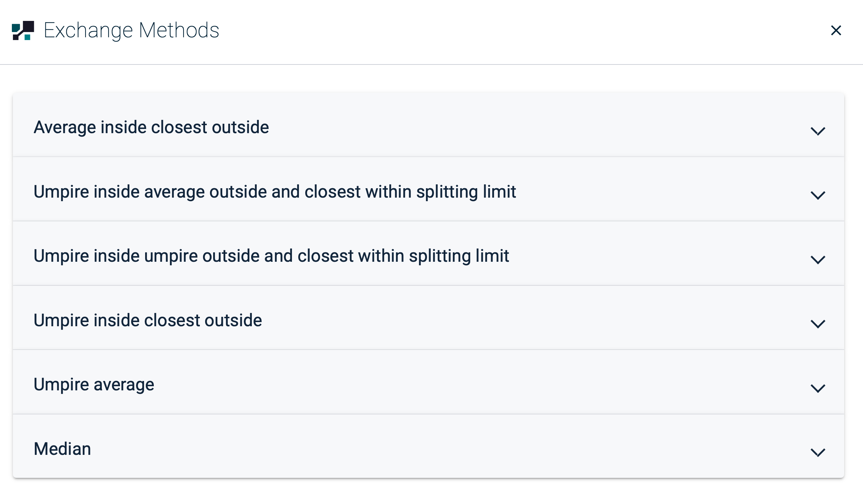
Task: Click empty space in Average inside closest outside row
Action: click(x=523, y=127)
